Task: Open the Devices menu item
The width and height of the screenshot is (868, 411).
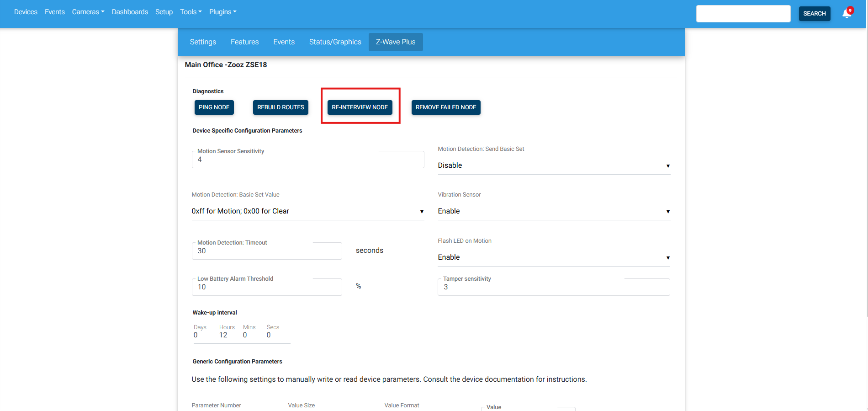Action: click(x=26, y=12)
